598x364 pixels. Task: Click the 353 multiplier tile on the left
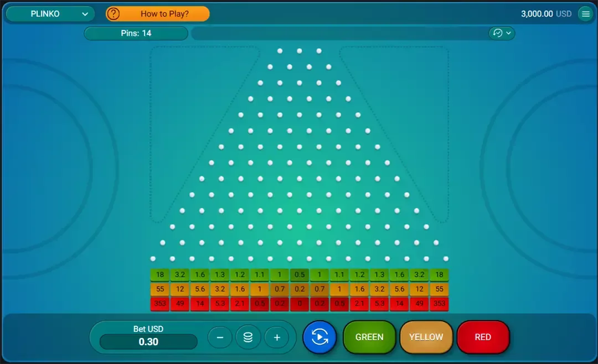159,304
